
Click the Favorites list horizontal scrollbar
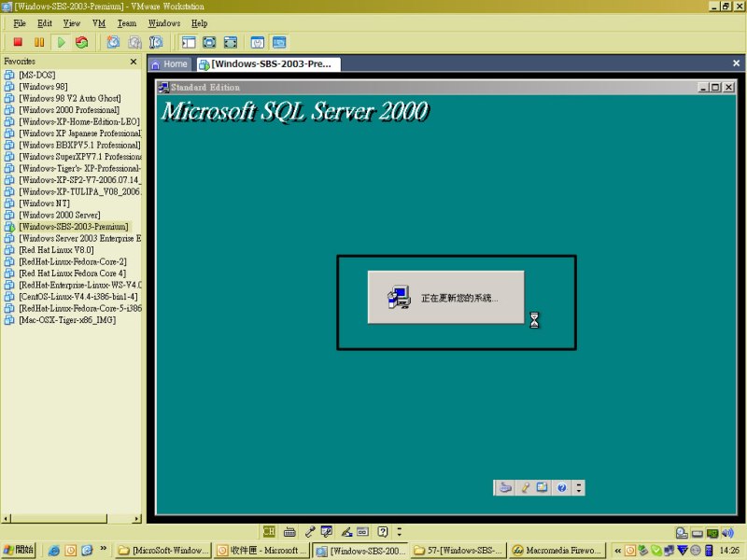pyautogui.click(x=59, y=518)
